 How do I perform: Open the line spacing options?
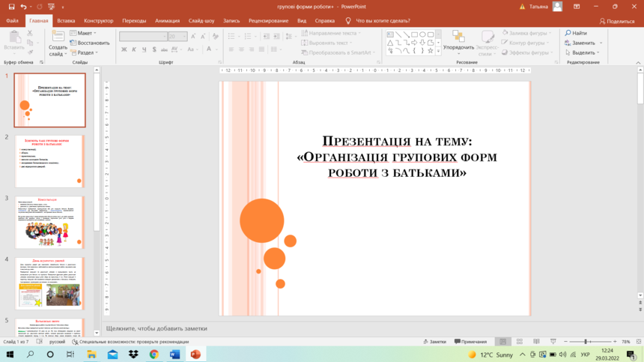(291, 37)
